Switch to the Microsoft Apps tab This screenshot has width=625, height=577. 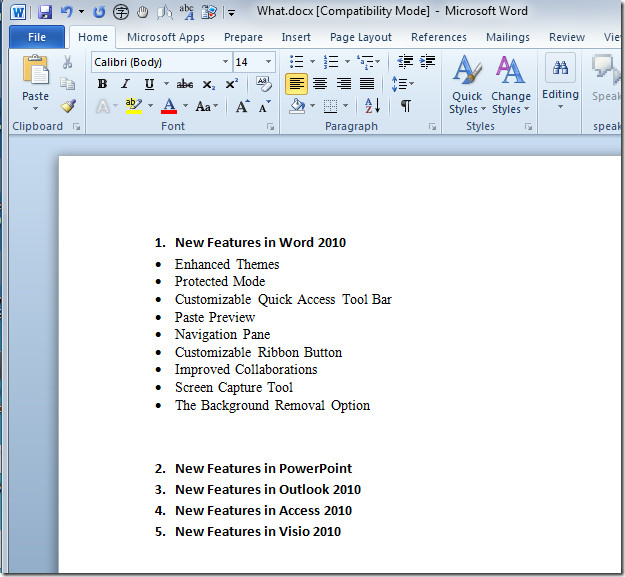pyautogui.click(x=166, y=37)
